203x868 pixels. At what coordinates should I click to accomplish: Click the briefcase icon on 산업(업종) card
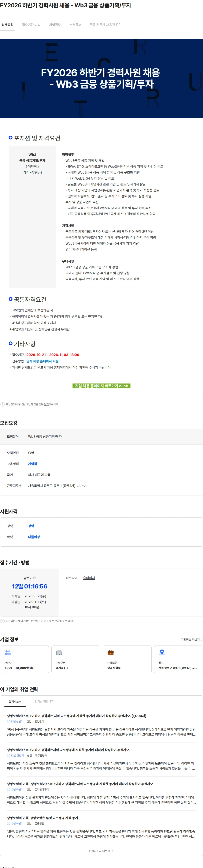coord(110,652)
